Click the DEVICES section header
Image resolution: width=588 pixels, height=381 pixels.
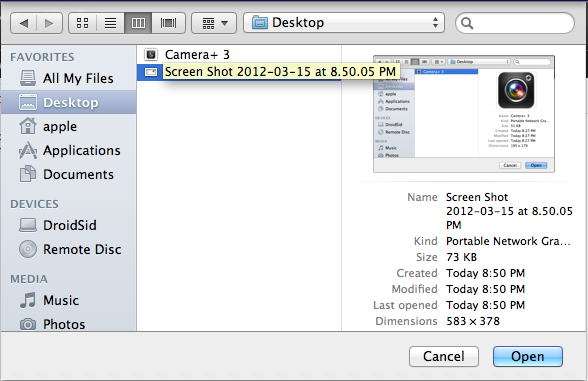pos(34,204)
